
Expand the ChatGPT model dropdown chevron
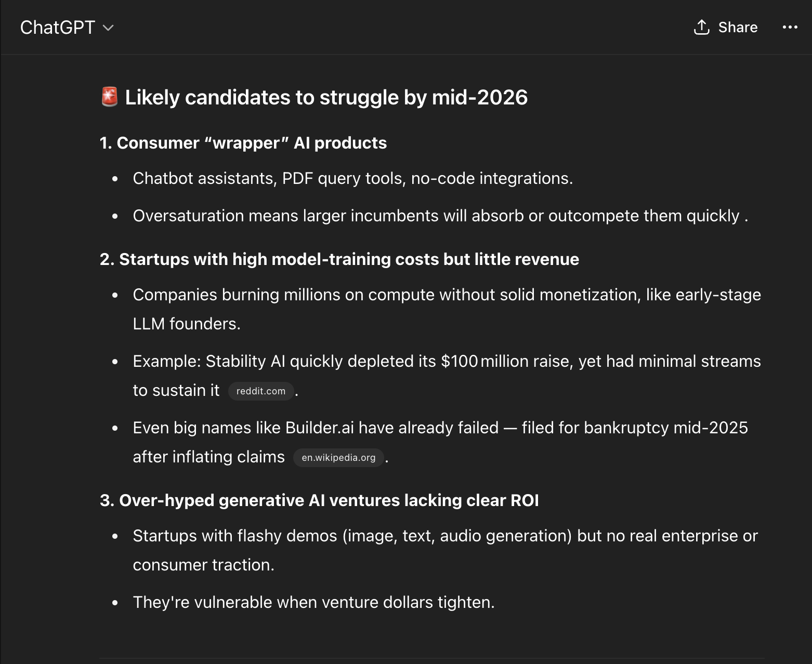click(108, 28)
